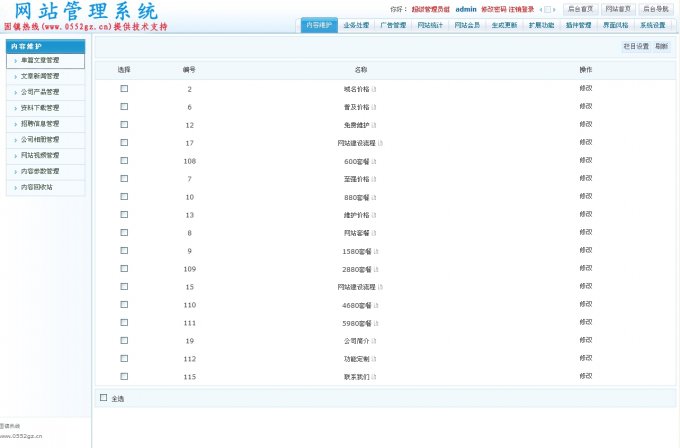
Task: Tick the checkbox for row 6 普及价格
Action: (124, 106)
